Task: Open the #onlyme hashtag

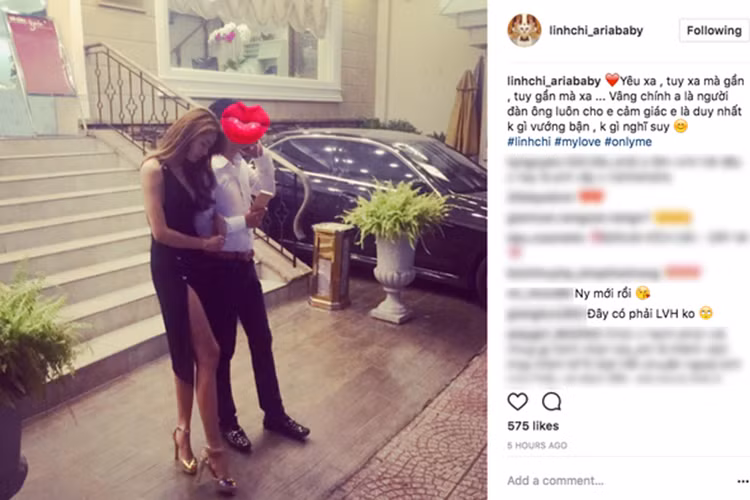Action: [x=628, y=142]
